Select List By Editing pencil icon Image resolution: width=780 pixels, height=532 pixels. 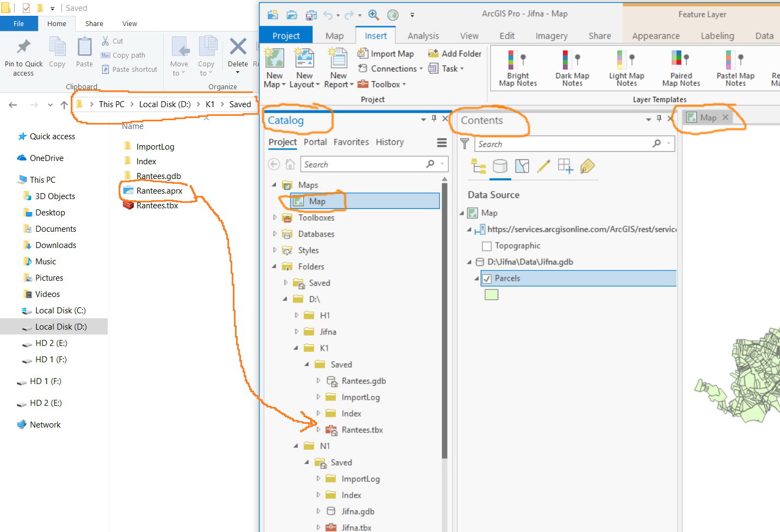point(543,166)
